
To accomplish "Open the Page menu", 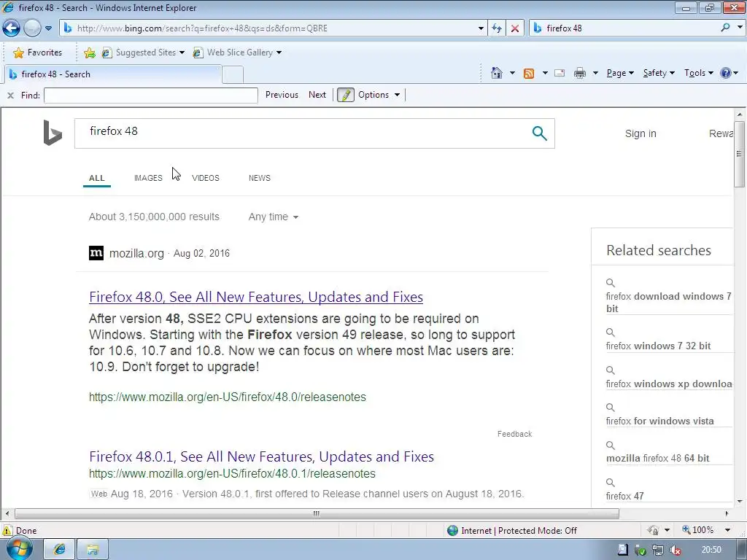I will 620,73.
